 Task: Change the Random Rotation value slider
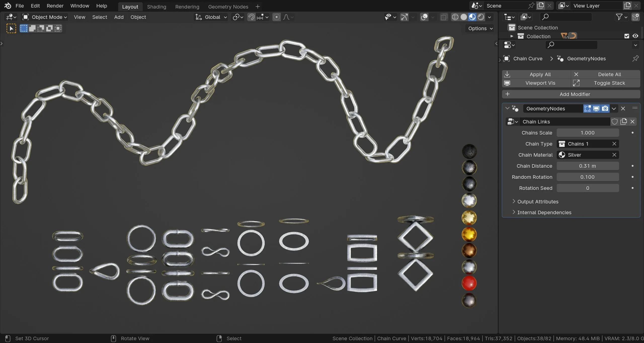588,177
